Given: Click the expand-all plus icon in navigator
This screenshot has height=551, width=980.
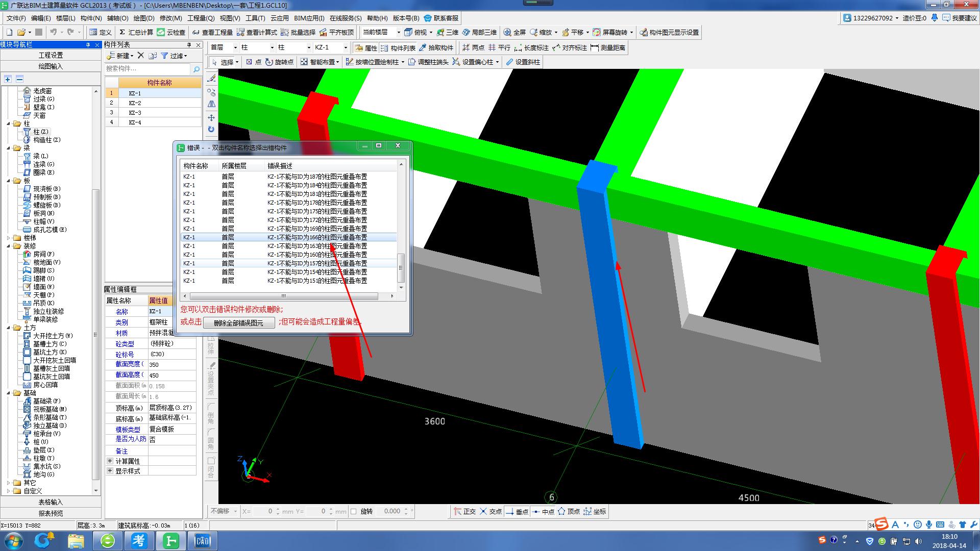Looking at the screenshot, I should (8, 79).
